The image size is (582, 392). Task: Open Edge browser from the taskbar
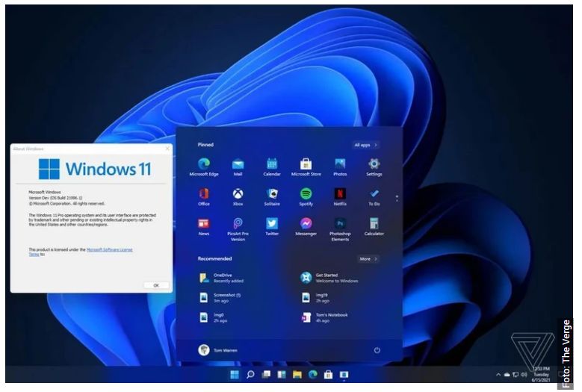pos(313,375)
